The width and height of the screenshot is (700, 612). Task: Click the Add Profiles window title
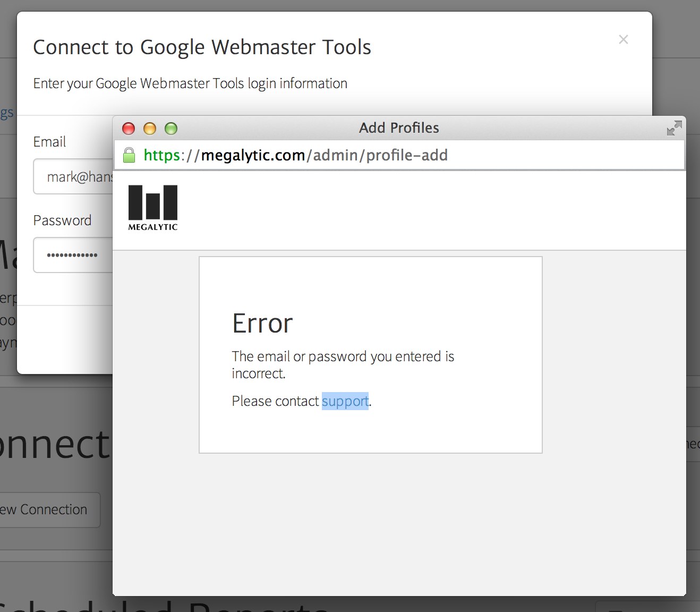point(399,128)
